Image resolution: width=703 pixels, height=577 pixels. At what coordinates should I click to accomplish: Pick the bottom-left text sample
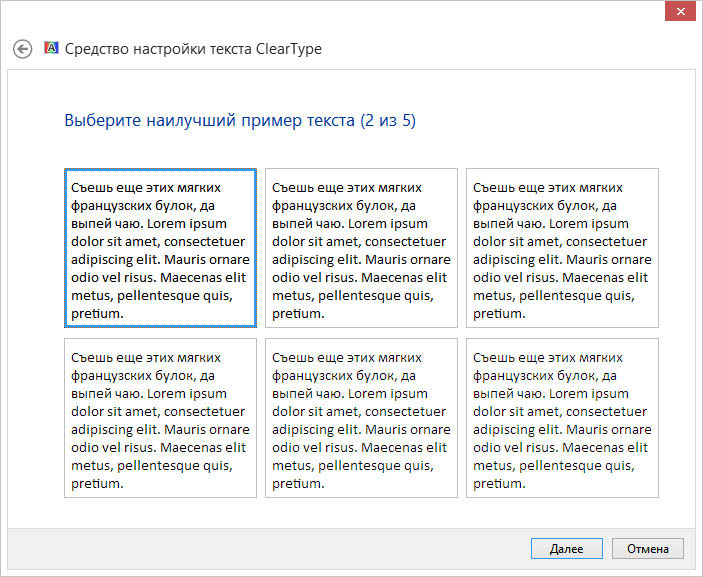coord(161,418)
